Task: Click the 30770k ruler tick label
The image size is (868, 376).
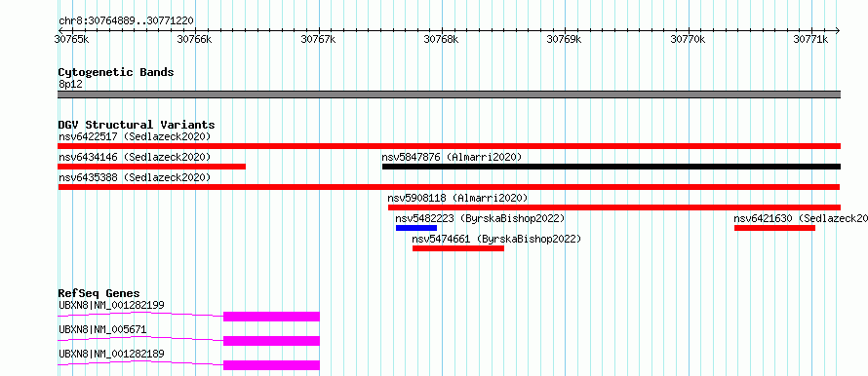Action: click(x=688, y=39)
